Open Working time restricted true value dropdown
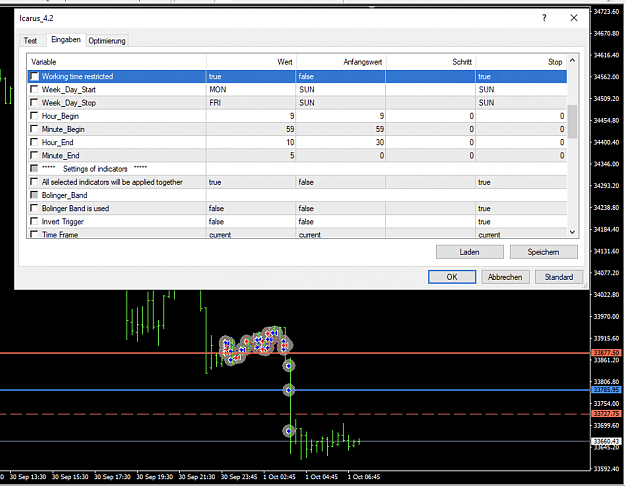Image resolution: width=625 pixels, height=486 pixels. (251, 77)
